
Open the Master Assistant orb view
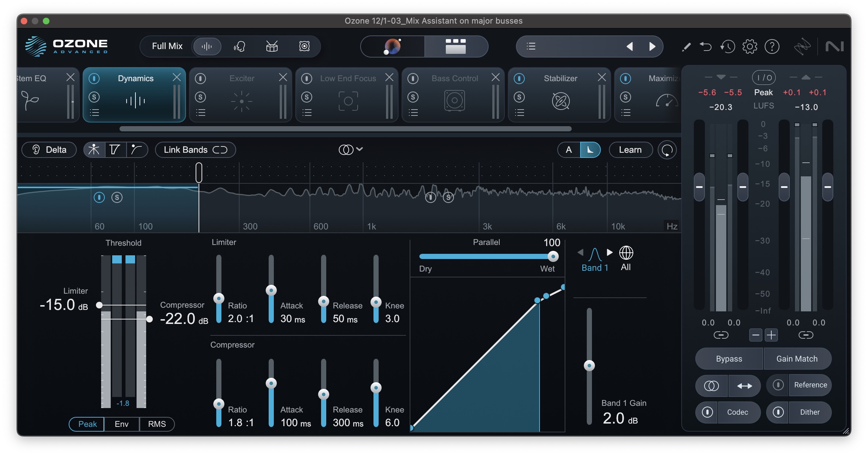coord(392,46)
